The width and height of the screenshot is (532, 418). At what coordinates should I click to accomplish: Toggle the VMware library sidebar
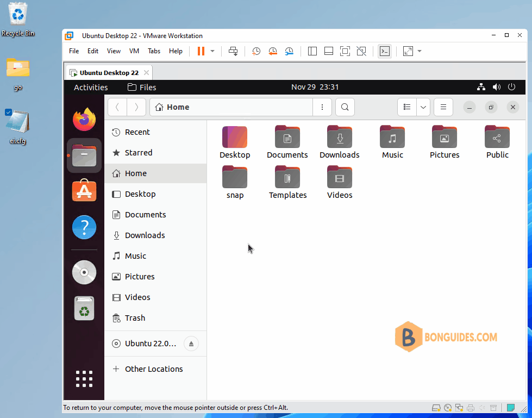312,51
